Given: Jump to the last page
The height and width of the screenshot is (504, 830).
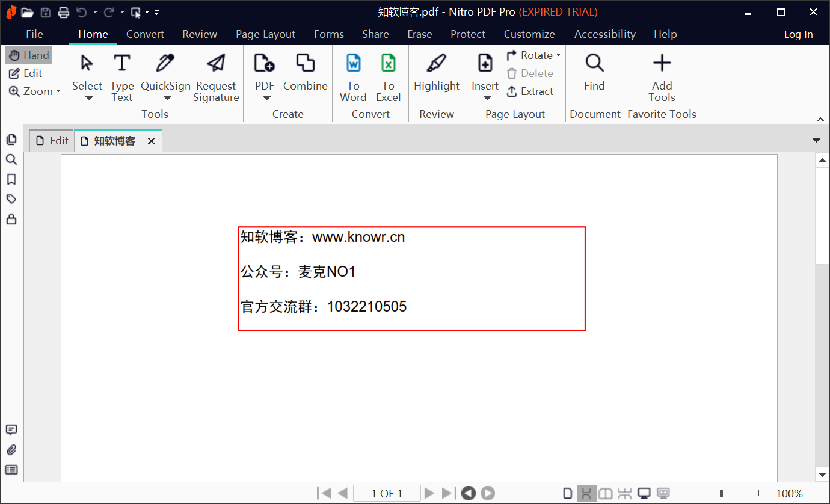Looking at the screenshot, I should tap(448, 493).
